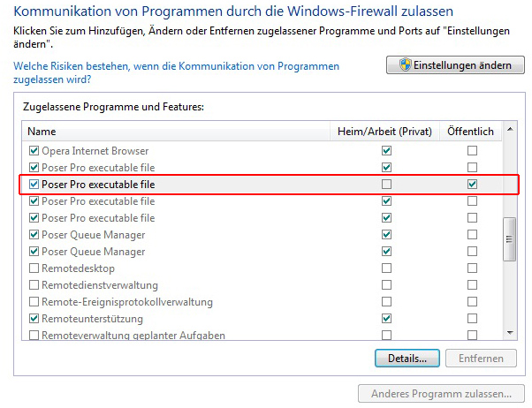Click scrollbar down arrow in program list
The width and height of the screenshot is (532, 408).
pos(510,333)
